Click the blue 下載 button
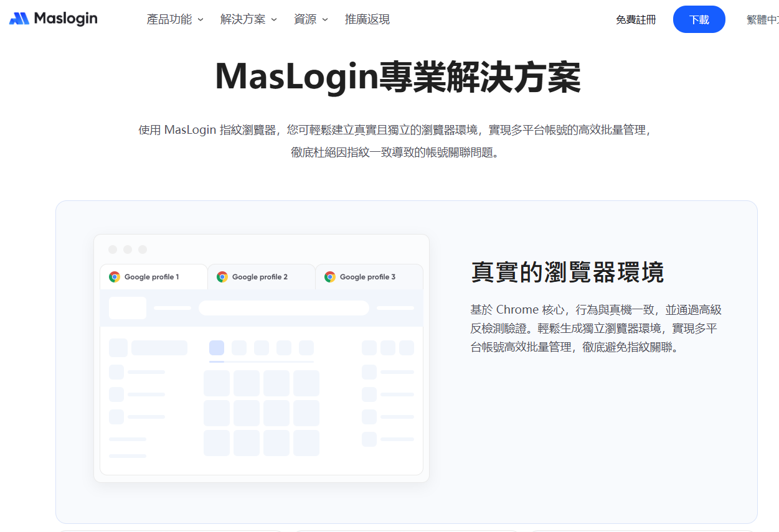 (699, 19)
